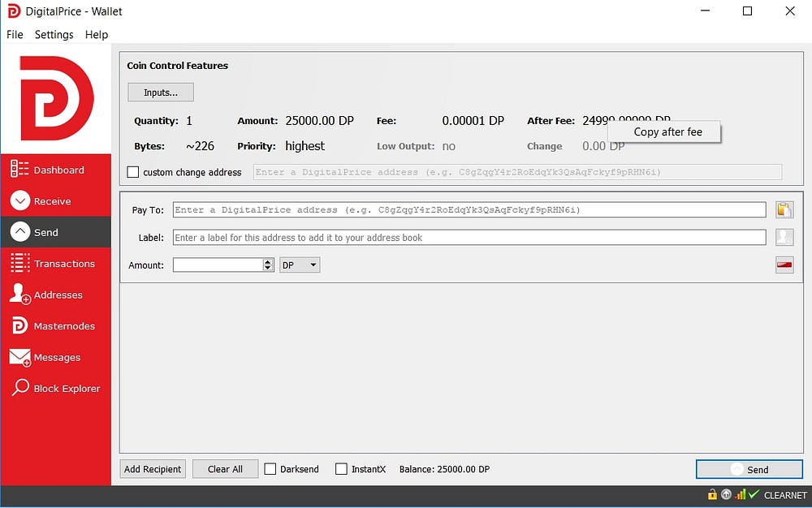The image size is (812, 508).
Task: Toggle custom change address checkbox
Action: [x=133, y=172]
